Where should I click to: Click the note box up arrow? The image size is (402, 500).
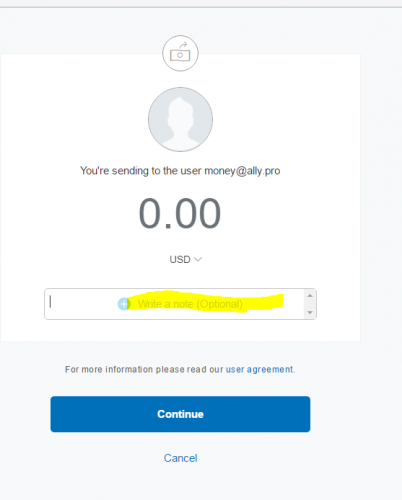click(x=310, y=296)
